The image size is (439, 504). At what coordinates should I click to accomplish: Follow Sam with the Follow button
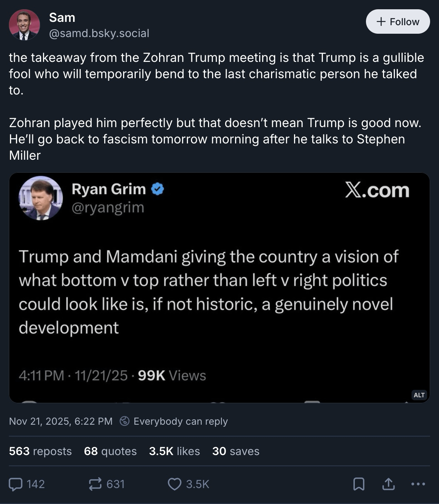398,22
